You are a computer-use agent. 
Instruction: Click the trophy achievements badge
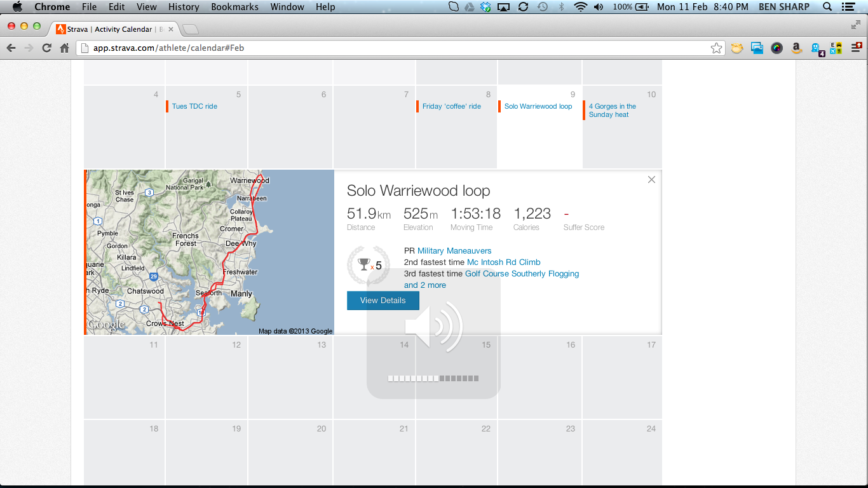pyautogui.click(x=369, y=264)
